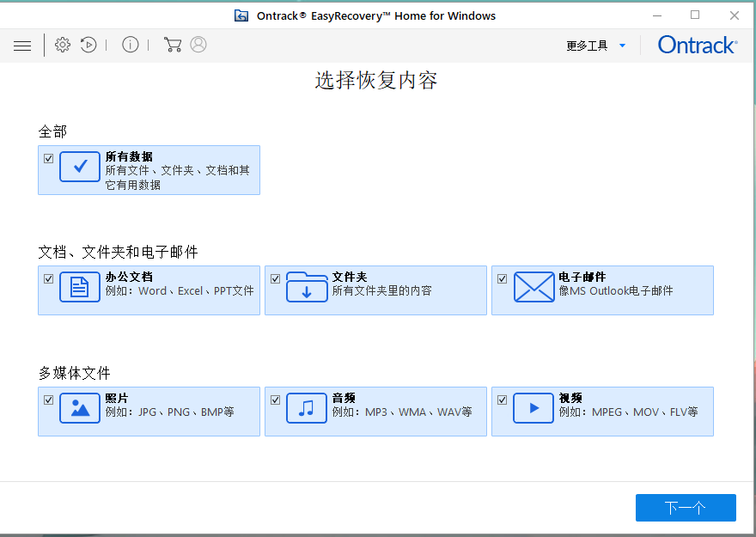756x537 pixels.
Task: Open the user account icon
Action: tap(198, 45)
